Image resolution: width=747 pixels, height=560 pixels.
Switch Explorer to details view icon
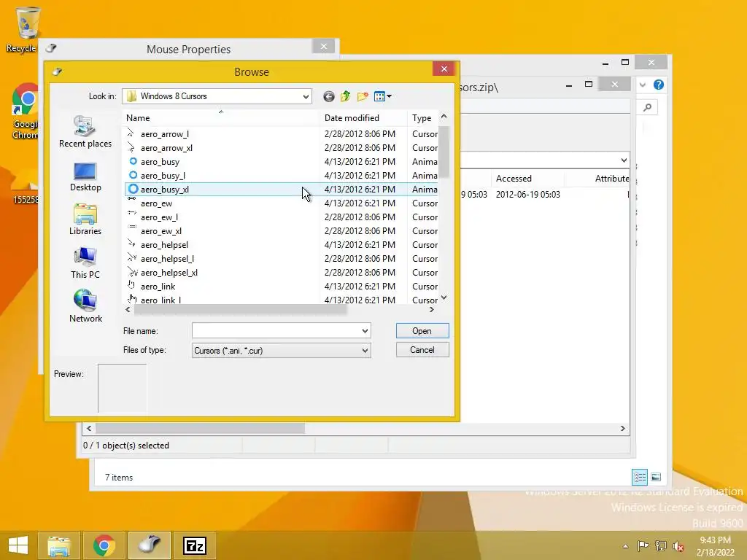tap(639, 477)
